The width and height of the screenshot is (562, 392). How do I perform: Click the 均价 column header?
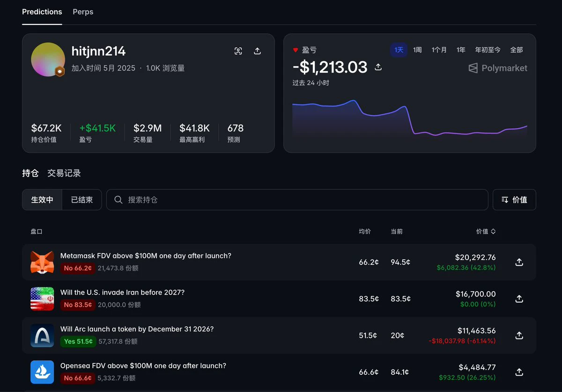(365, 231)
